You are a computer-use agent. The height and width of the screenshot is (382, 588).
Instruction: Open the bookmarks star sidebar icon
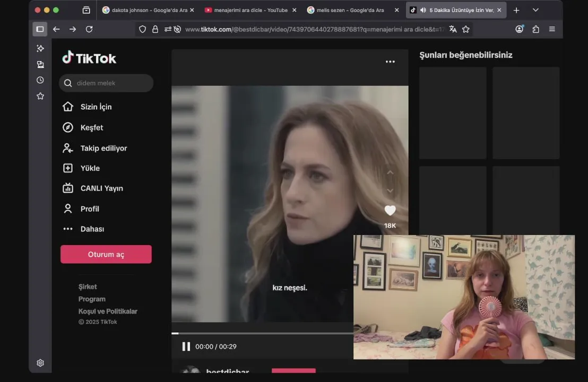(x=40, y=97)
